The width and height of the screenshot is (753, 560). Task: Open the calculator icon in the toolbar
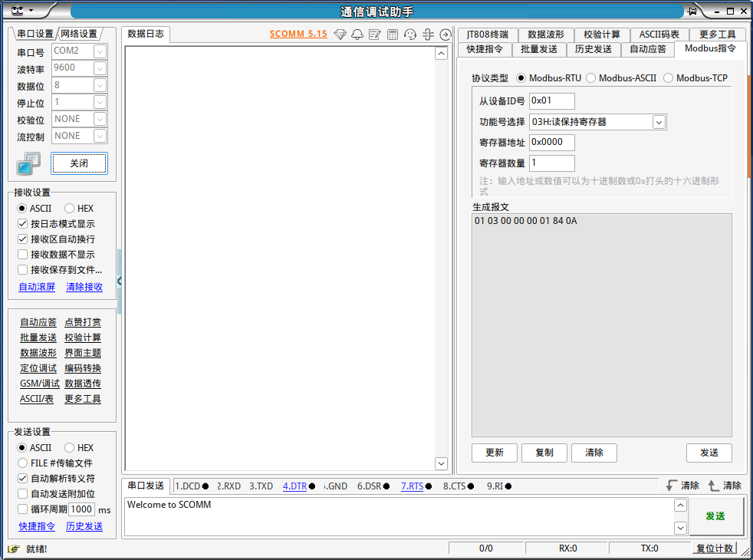(393, 35)
